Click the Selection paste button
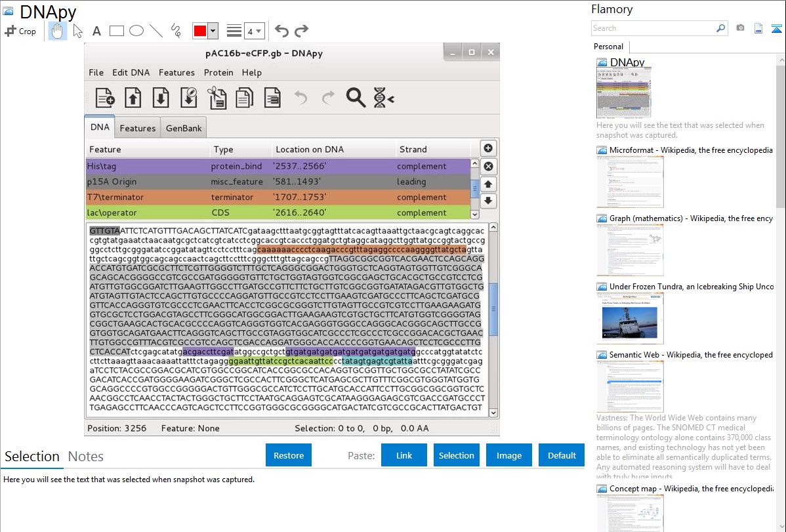 tap(457, 455)
